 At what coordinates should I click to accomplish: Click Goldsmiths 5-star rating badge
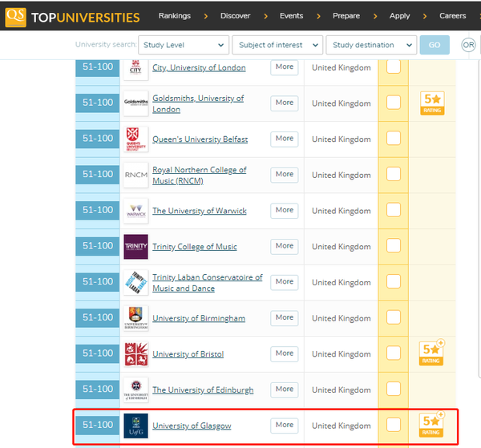click(x=432, y=103)
